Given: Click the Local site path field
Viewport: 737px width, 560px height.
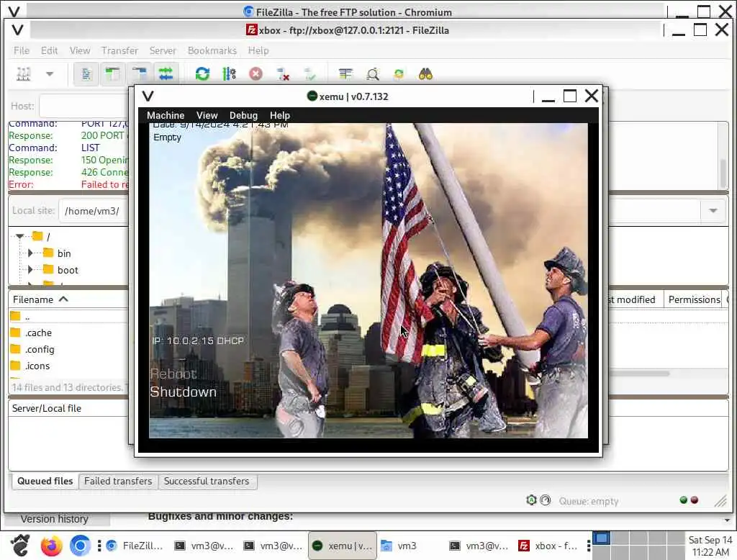Looking at the screenshot, I should [94, 211].
